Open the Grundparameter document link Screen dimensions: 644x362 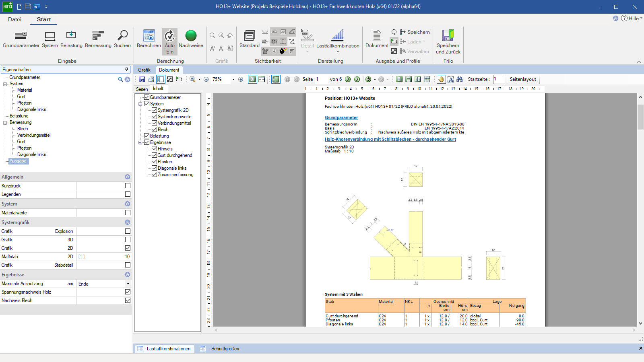(341, 117)
